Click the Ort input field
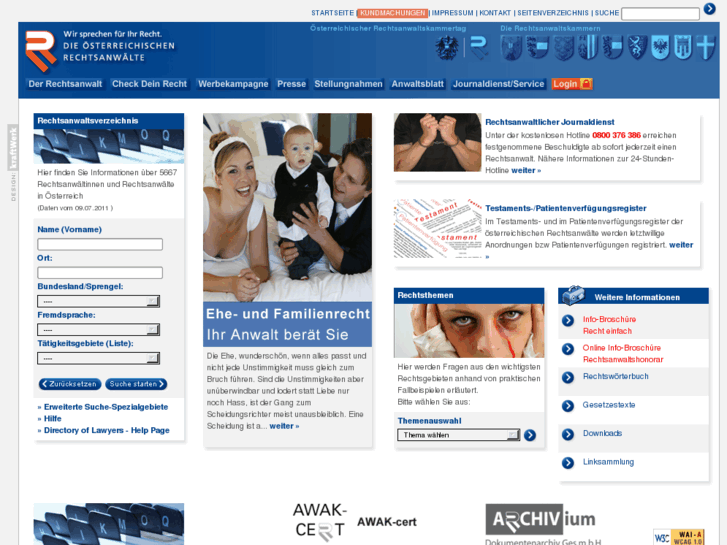This screenshot has height=545, width=727. [100, 273]
